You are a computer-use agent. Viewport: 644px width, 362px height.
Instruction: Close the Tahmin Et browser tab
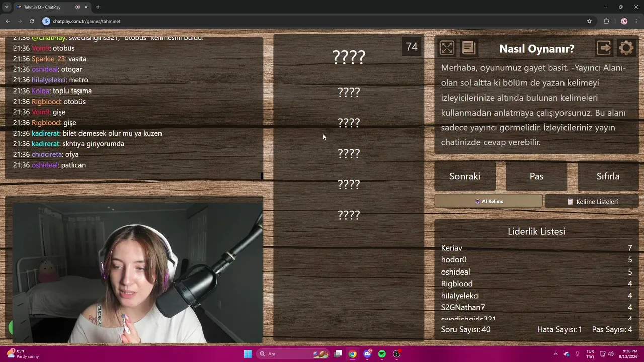(86, 7)
